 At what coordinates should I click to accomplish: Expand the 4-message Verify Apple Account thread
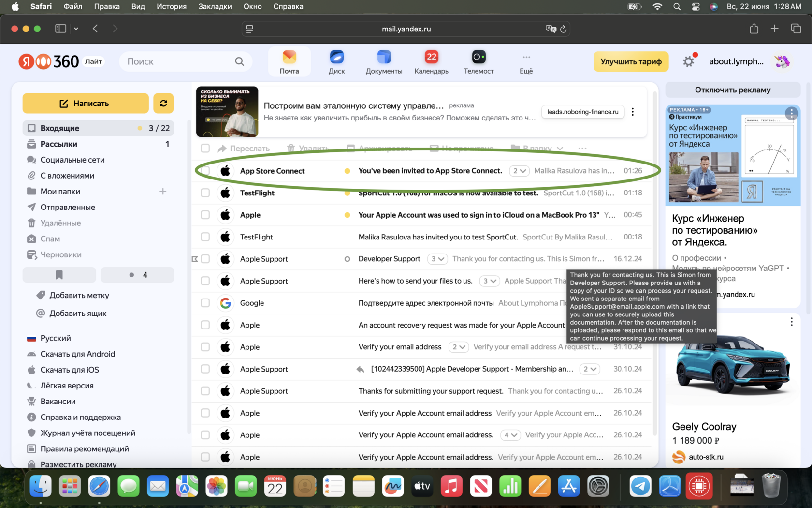pos(510,435)
